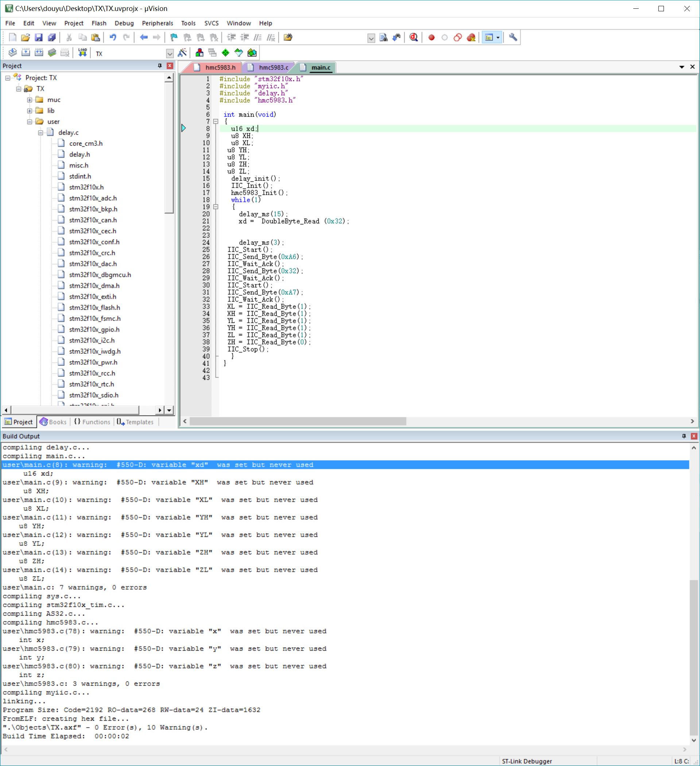
Task: Unindent the selected text lines
Action: (x=245, y=37)
